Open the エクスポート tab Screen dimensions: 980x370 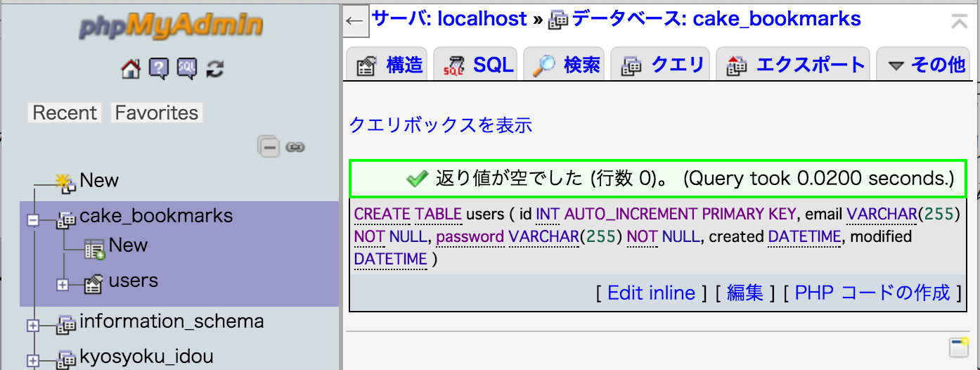(793, 65)
